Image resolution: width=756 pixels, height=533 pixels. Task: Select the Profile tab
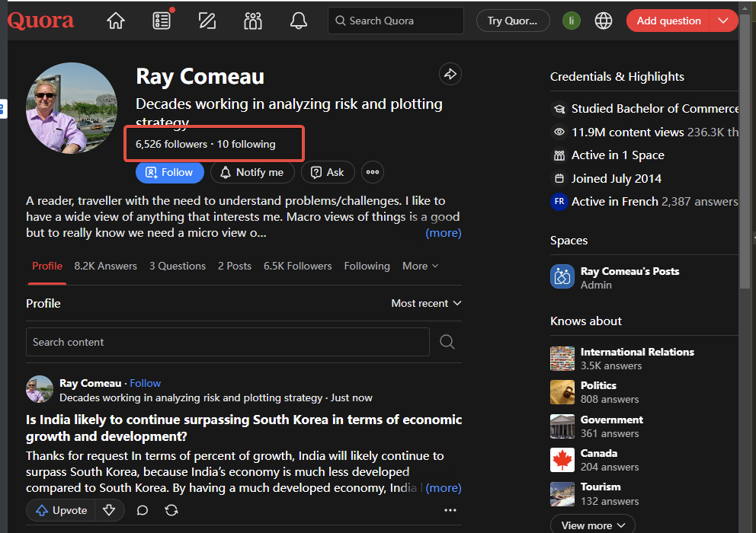(x=47, y=266)
